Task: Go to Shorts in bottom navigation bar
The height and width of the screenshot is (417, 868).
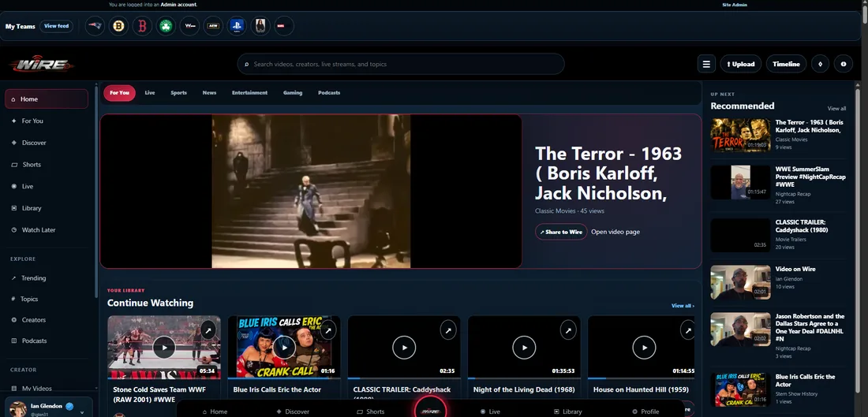Action: (371, 411)
